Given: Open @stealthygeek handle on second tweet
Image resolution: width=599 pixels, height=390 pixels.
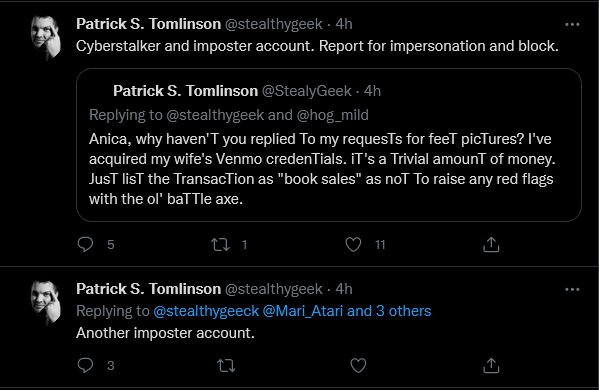Looking at the screenshot, I should click(274, 289).
